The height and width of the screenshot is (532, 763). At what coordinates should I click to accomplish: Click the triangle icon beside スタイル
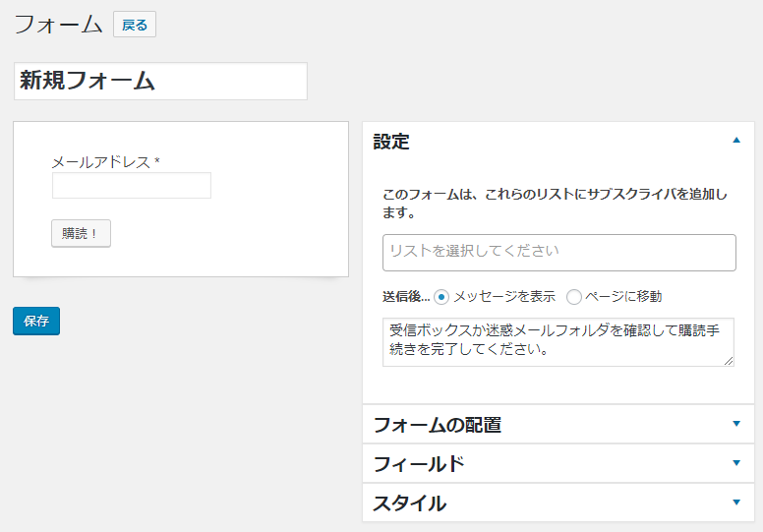[735, 502]
